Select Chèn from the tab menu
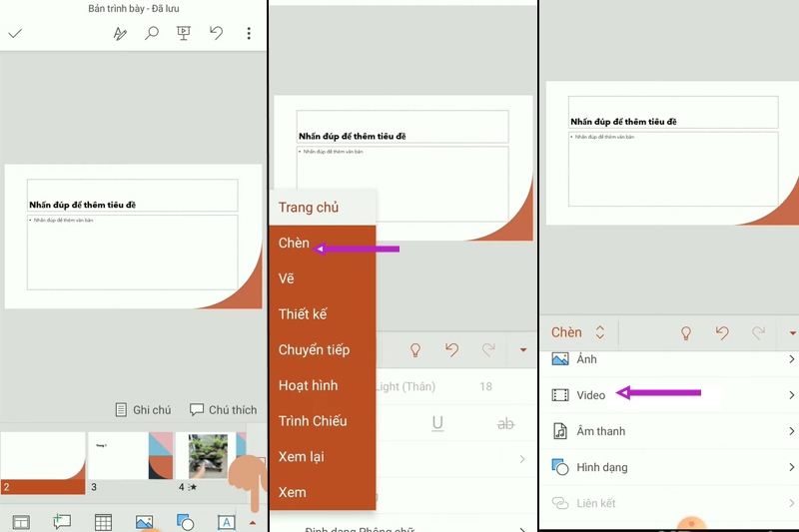 [295, 244]
